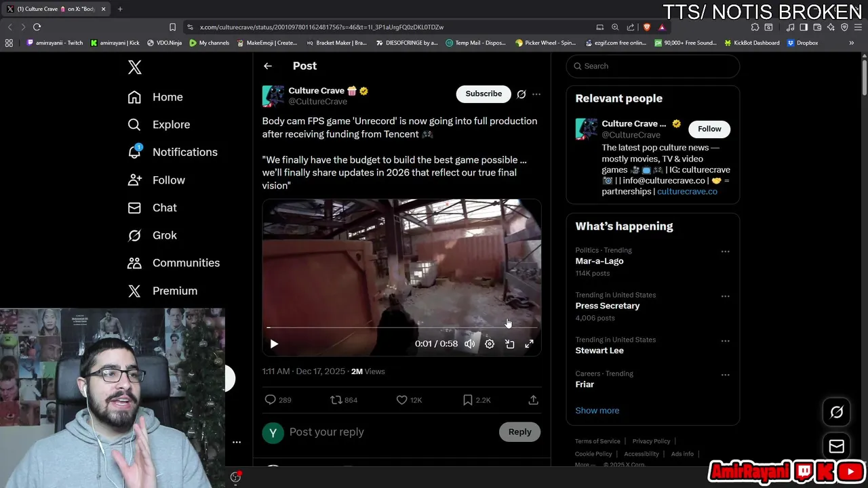Viewport: 868px width, 488px height.
Task: Open the amirrayanii Kick bookmark
Action: (x=115, y=43)
